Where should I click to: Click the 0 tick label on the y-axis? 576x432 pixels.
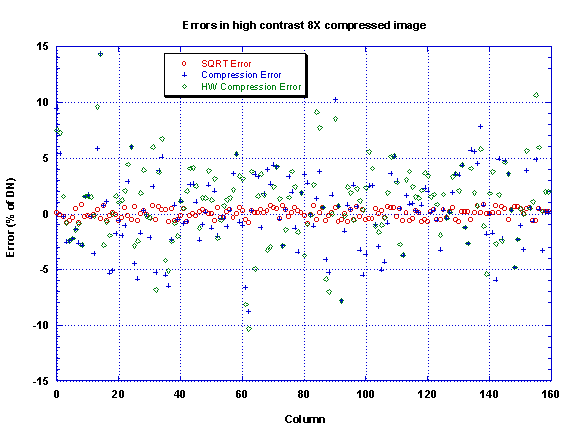point(45,214)
